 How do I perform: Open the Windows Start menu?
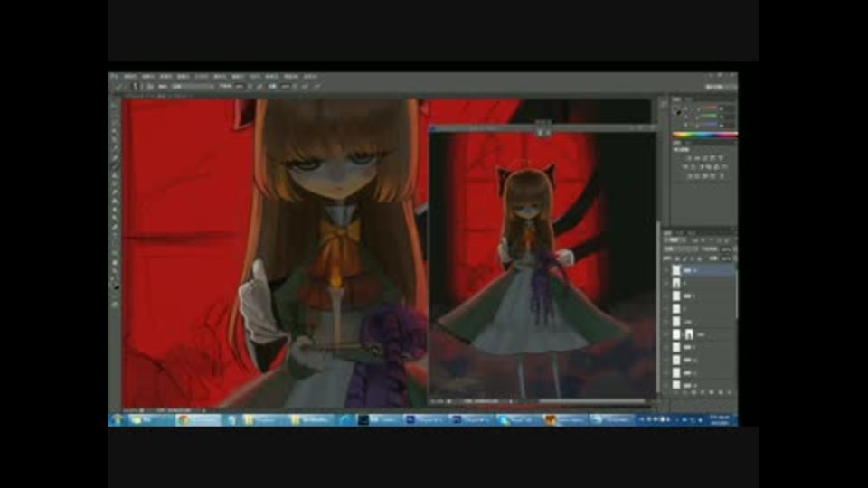[118, 420]
